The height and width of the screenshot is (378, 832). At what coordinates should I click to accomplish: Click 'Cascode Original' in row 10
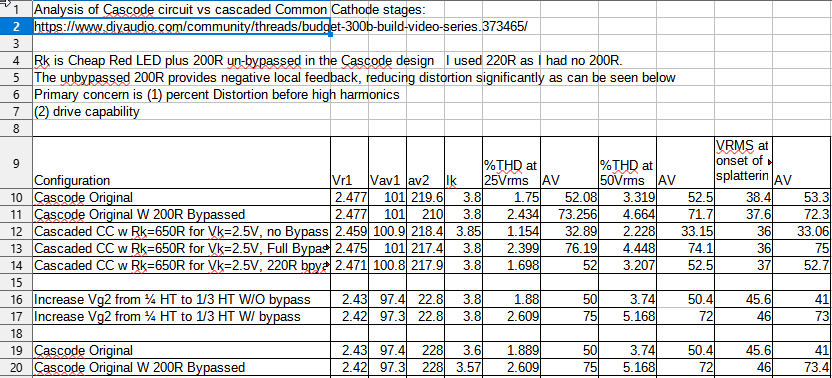(181, 197)
